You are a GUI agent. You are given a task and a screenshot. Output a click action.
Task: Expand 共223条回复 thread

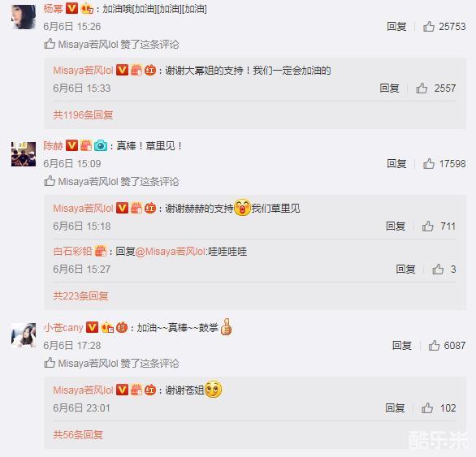pyautogui.click(x=80, y=295)
